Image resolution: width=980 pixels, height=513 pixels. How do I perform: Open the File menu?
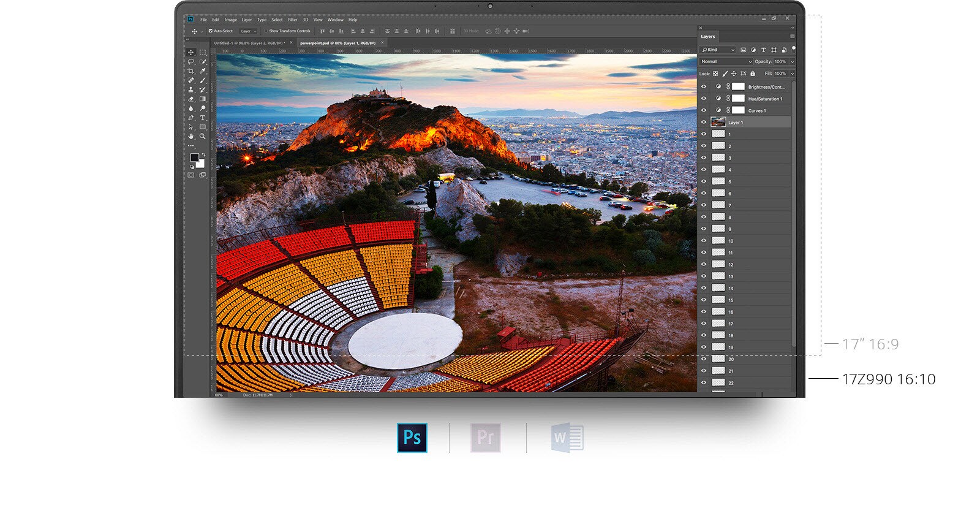(x=203, y=20)
